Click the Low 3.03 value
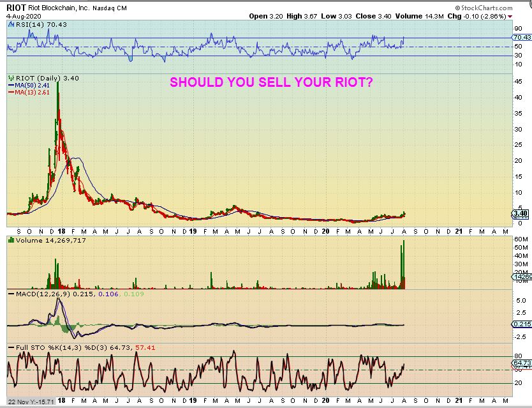 pos(337,17)
